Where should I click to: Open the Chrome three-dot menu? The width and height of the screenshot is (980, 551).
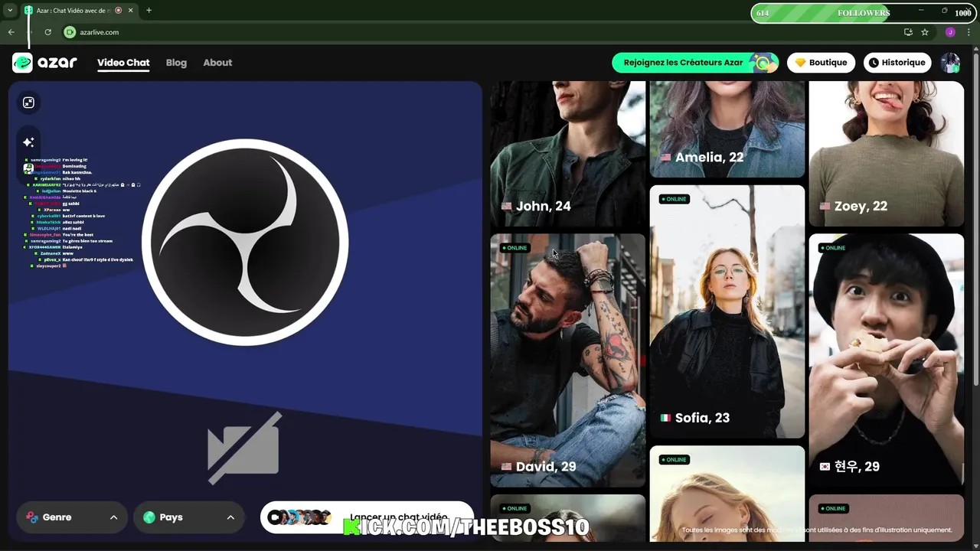click(x=969, y=32)
